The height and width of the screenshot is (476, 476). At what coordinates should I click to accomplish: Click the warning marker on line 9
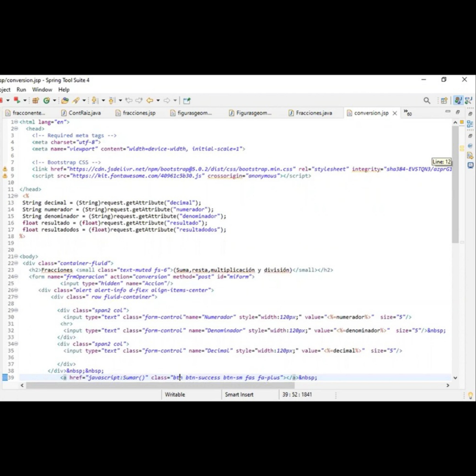tap(5, 176)
